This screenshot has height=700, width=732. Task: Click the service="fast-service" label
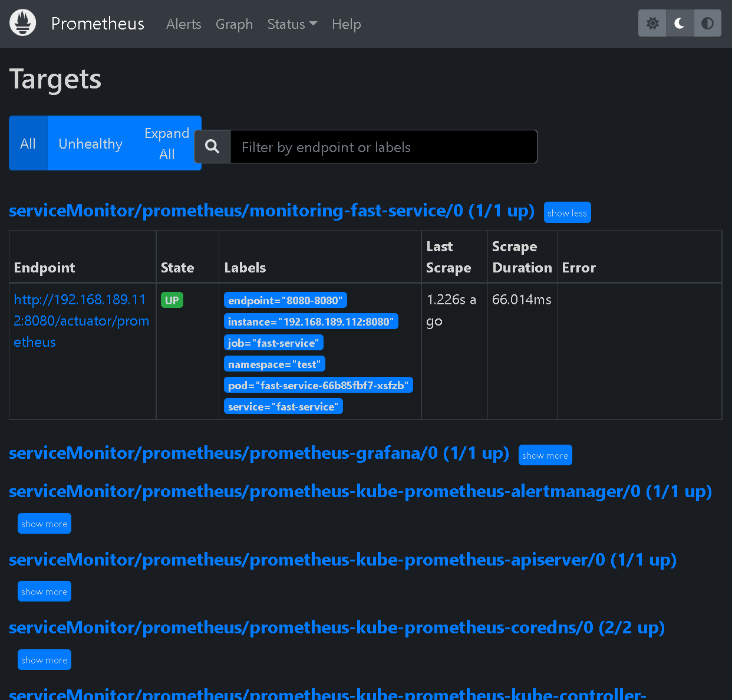click(283, 406)
